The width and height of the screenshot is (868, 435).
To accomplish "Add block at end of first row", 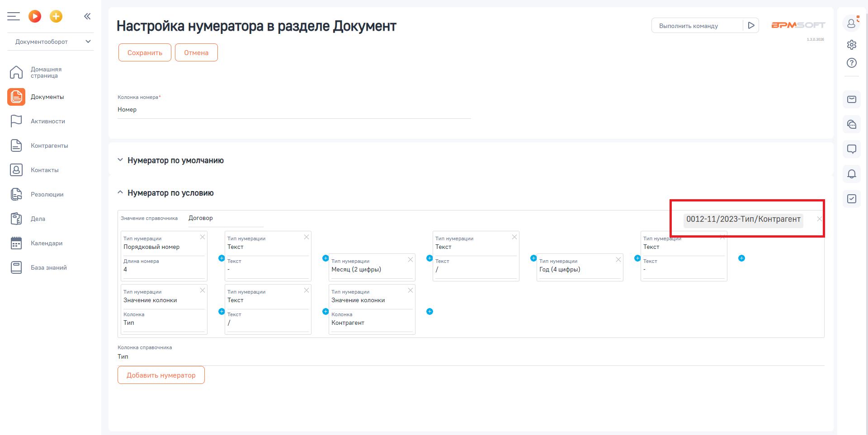I will pos(741,258).
